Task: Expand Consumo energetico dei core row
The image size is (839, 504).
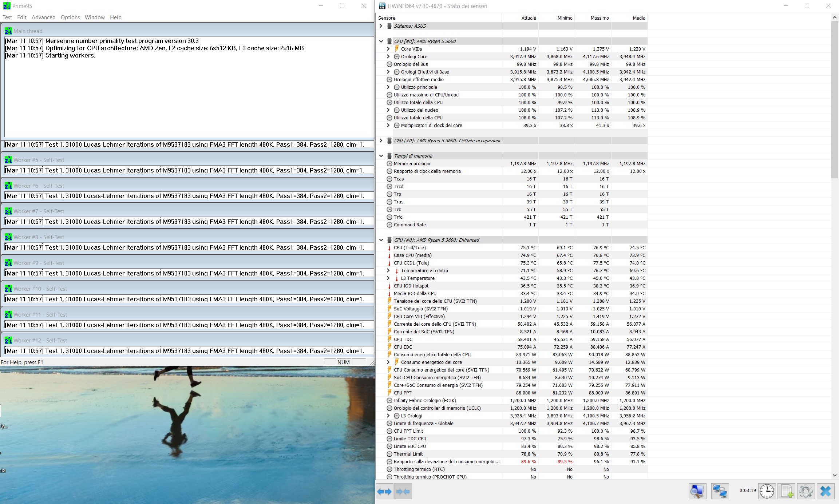Action: [x=388, y=362]
